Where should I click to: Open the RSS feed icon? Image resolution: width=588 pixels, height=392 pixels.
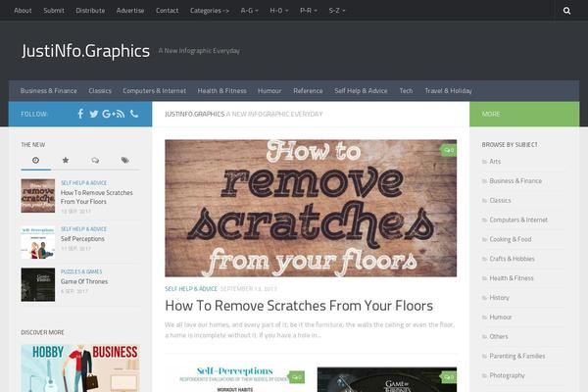point(120,114)
